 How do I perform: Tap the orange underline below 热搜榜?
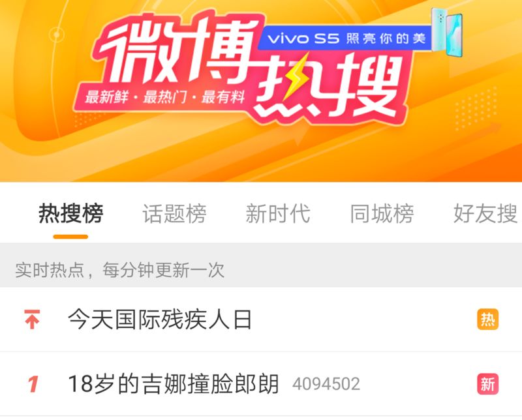[70, 237]
